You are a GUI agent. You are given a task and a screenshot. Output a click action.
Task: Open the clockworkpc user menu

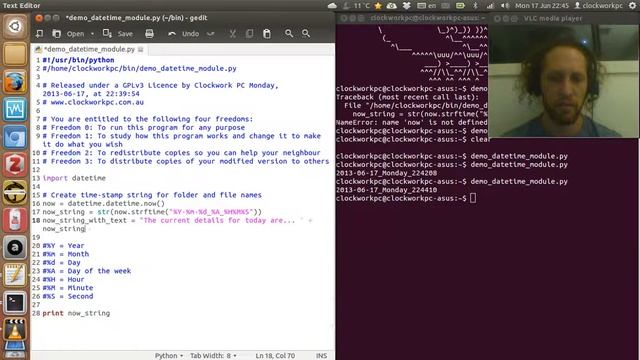(x=598, y=6)
